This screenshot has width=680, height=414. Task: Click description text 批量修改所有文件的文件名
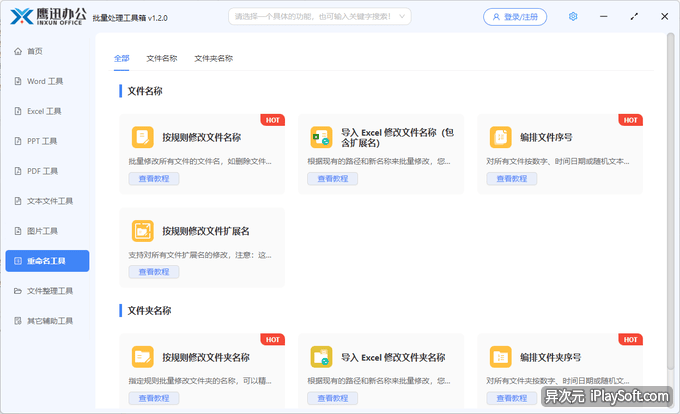(x=200, y=161)
